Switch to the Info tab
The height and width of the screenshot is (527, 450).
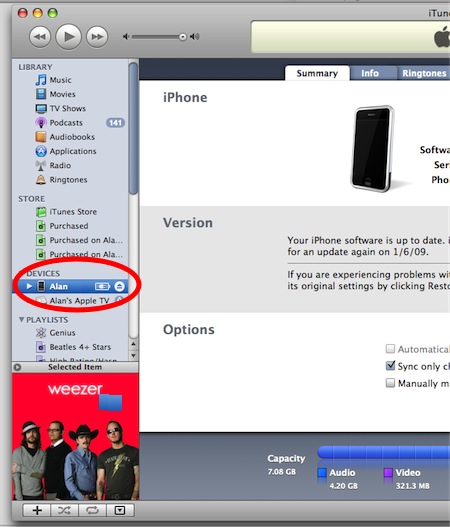pyautogui.click(x=370, y=73)
